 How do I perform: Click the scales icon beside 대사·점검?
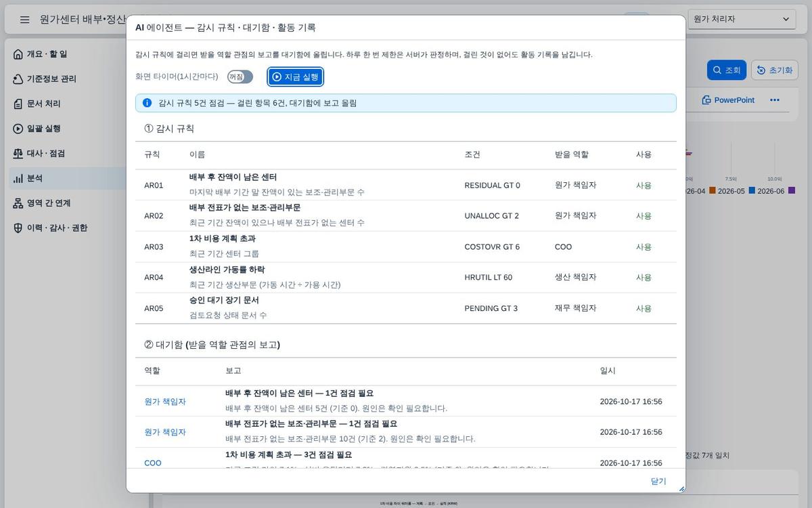pyautogui.click(x=18, y=154)
